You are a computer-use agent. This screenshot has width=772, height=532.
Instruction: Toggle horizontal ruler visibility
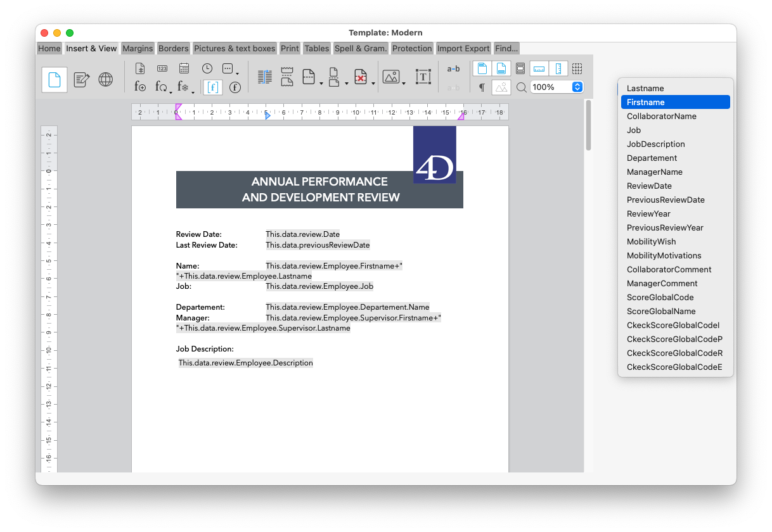(x=539, y=68)
